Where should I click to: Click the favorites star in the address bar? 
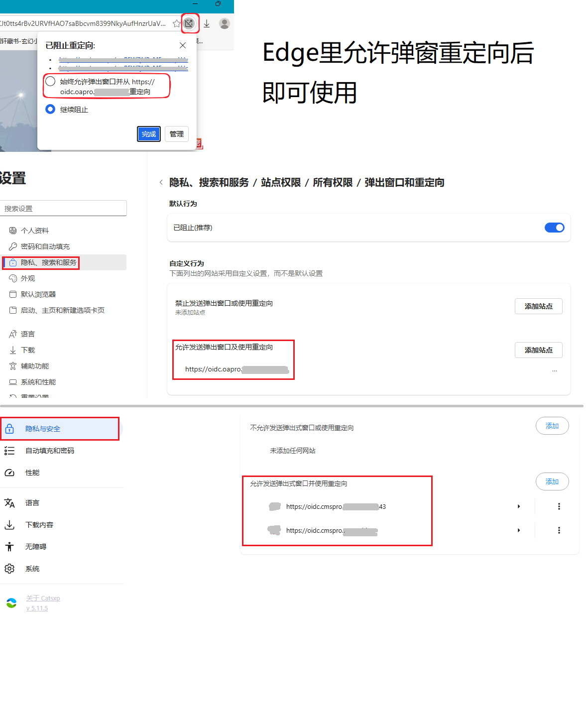point(176,23)
